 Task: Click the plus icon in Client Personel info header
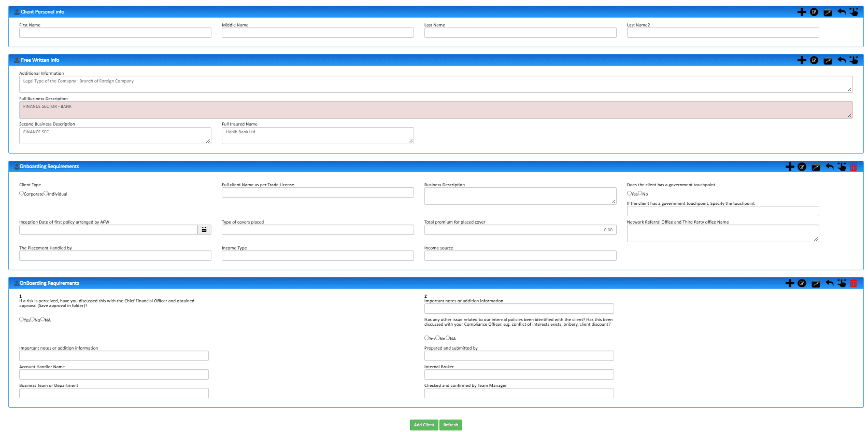[802, 12]
